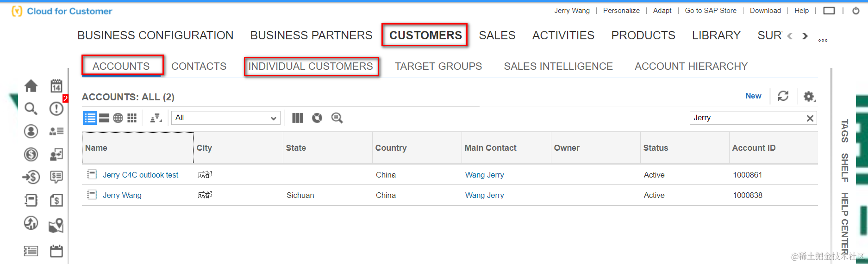This screenshot has width=868, height=264.
Task: Click New to create an account
Action: click(x=753, y=96)
